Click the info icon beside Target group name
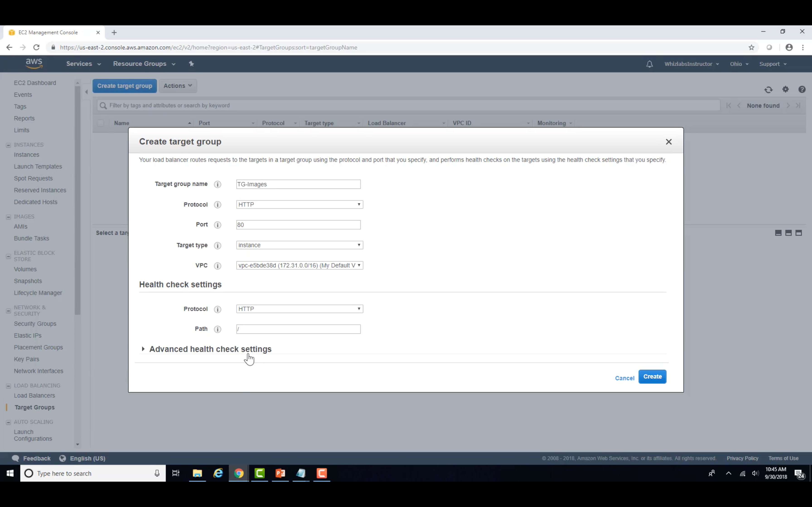812x507 pixels. [217, 184]
